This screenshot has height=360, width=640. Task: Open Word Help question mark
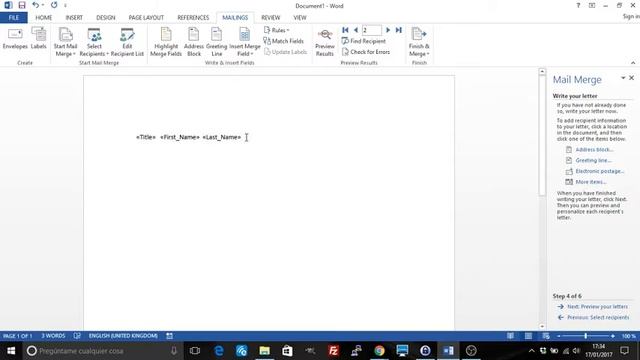578,6
